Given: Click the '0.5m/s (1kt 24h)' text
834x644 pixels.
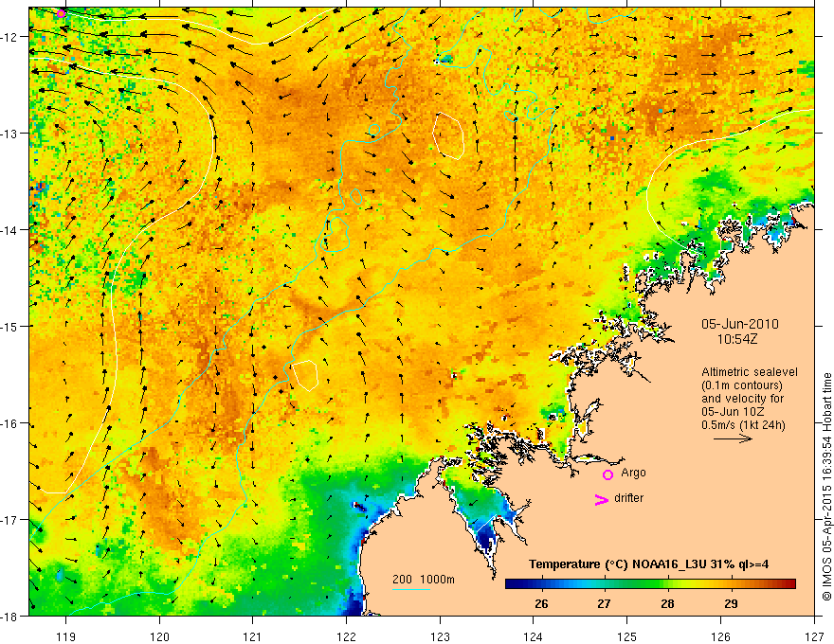Looking at the screenshot, I should click(x=744, y=425).
